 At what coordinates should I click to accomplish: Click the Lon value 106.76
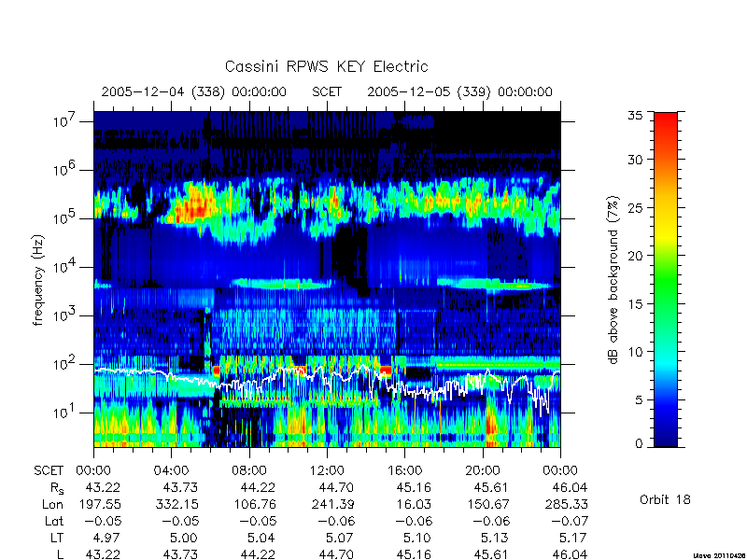(254, 504)
